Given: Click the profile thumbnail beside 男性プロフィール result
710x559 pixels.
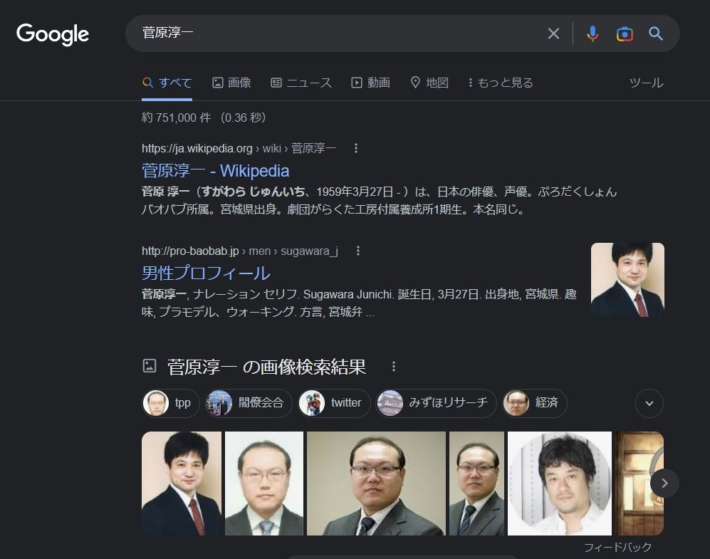Looking at the screenshot, I should pyautogui.click(x=628, y=280).
